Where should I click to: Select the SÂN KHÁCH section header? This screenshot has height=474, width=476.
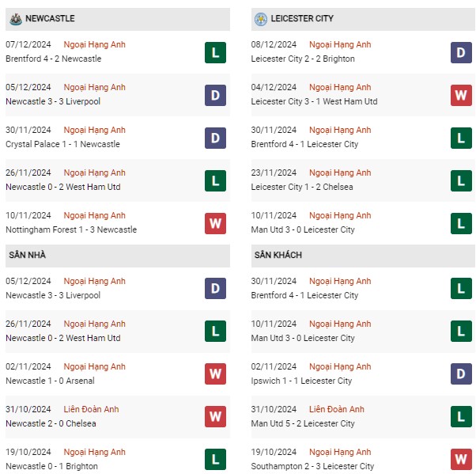tap(363, 256)
